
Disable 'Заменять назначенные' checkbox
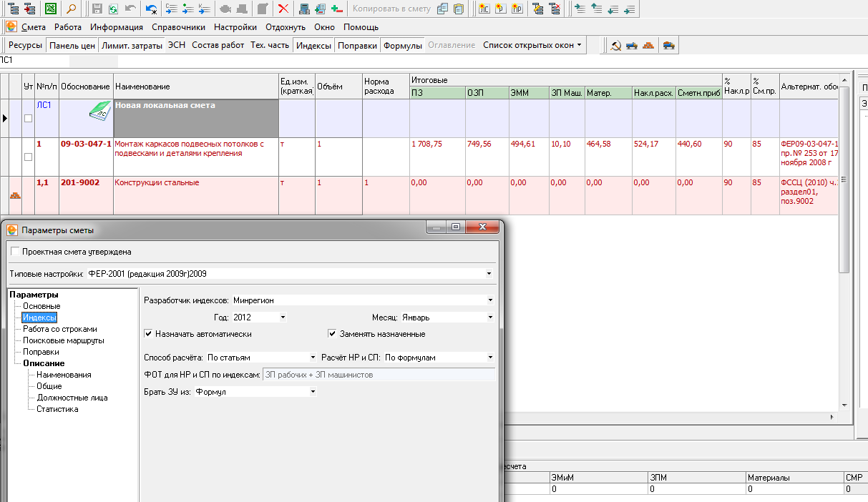pos(333,334)
